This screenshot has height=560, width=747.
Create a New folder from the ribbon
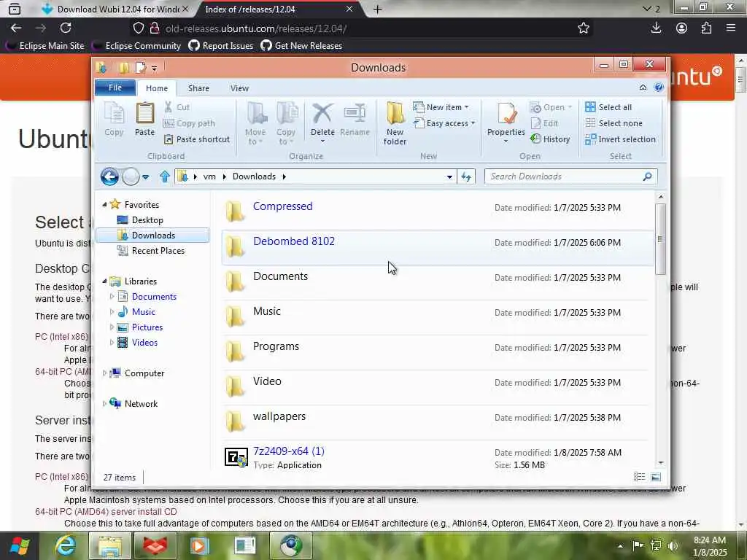(395, 122)
